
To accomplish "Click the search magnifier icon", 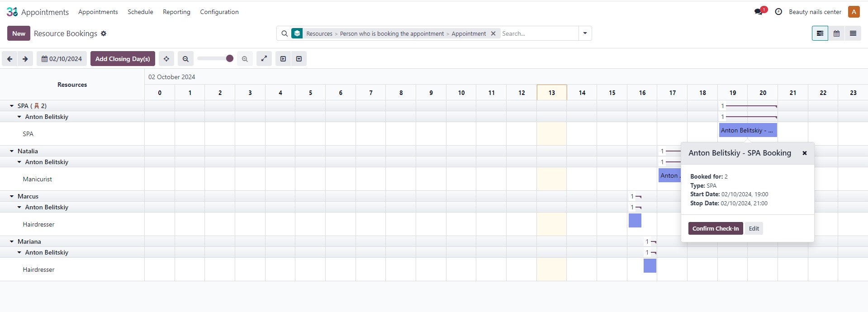I will [x=285, y=33].
